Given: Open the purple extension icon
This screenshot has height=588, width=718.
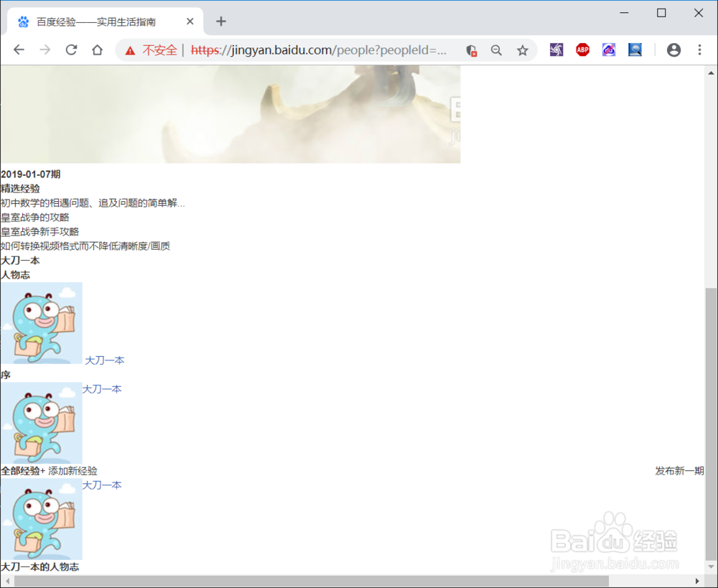Looking at the screenshot, I should click(556, 50).
